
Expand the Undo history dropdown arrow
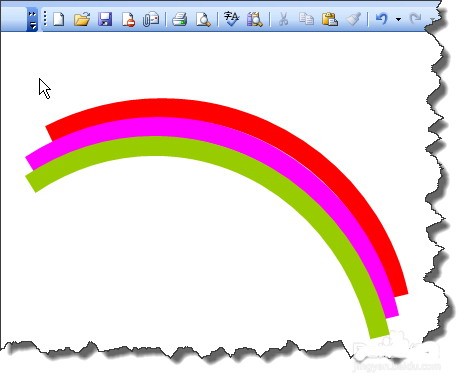[x=398, y=19]
